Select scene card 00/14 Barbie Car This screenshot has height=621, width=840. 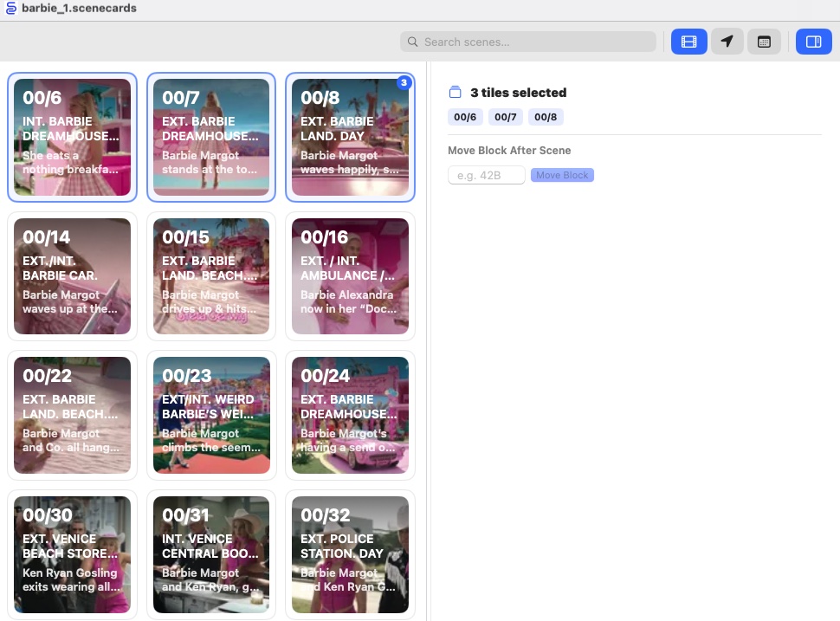[73, 276]
